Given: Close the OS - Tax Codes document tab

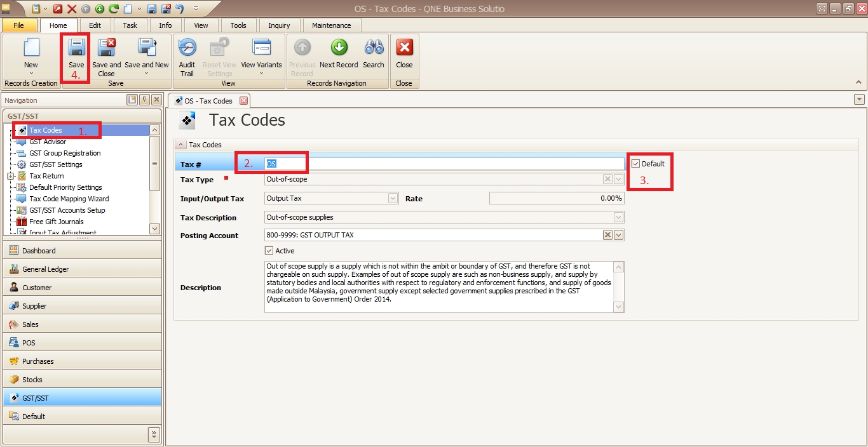Looking at the screenshot, I should click(243, 101).
